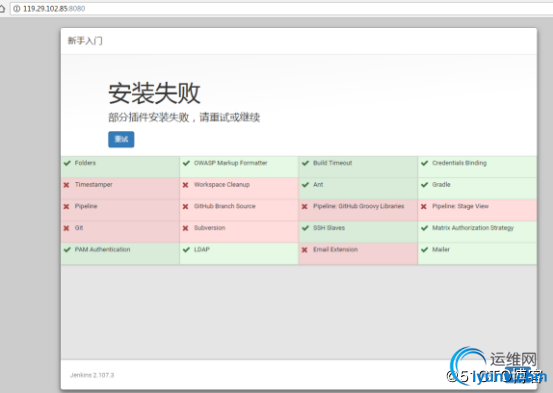Click the 新手入门 header title
The height and width of the screenshot is (393, 553).
85,41
